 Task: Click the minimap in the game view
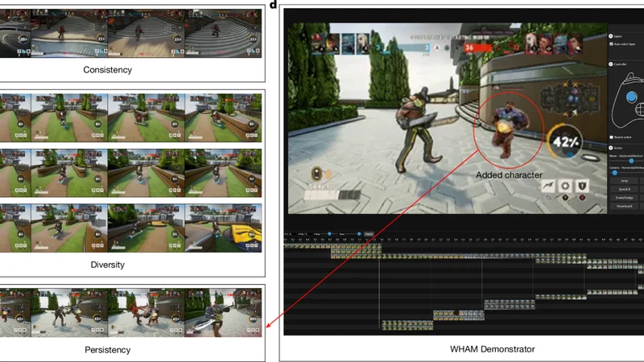coord(569,100)
